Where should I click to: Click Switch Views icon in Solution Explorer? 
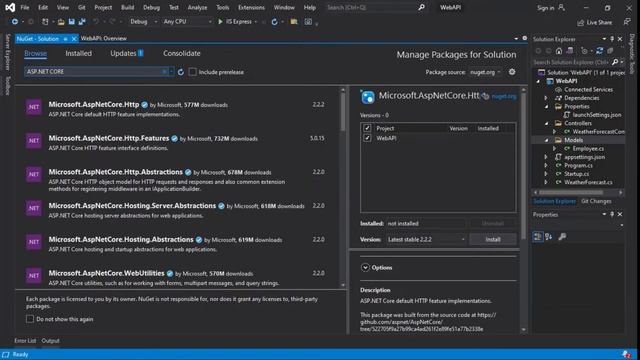click(569, 51)
